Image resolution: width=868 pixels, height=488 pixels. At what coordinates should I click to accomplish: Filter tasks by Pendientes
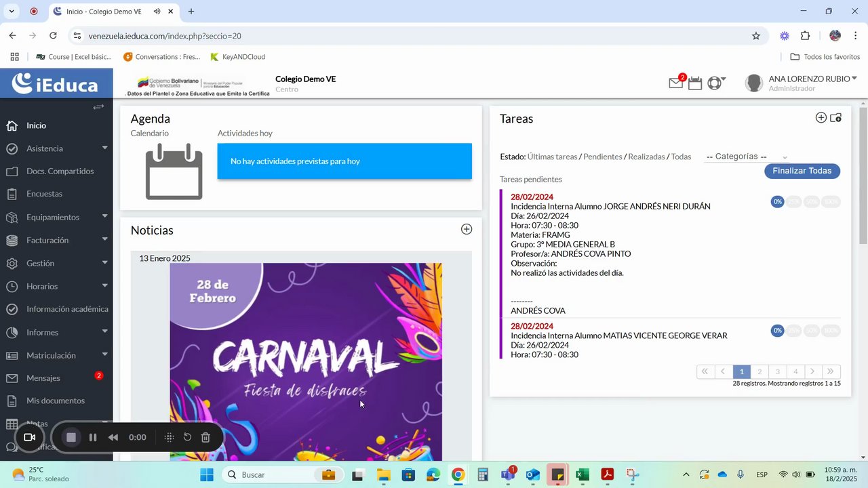(x=602, y=157)
